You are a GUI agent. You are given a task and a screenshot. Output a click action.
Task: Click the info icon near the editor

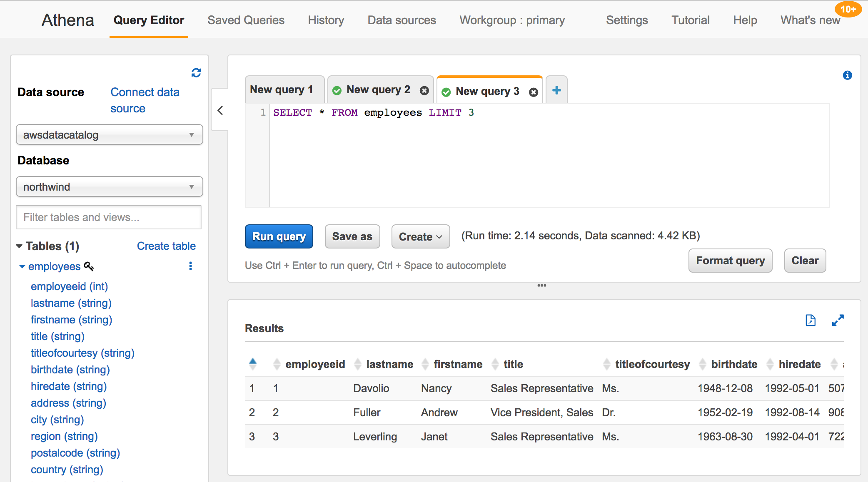(x=847, y=75)
